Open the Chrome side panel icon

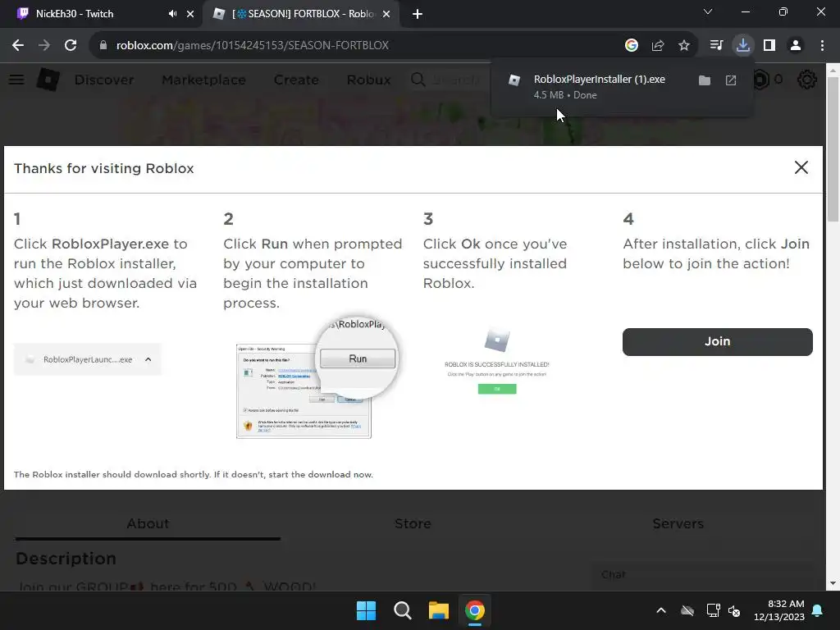(769, 46)
